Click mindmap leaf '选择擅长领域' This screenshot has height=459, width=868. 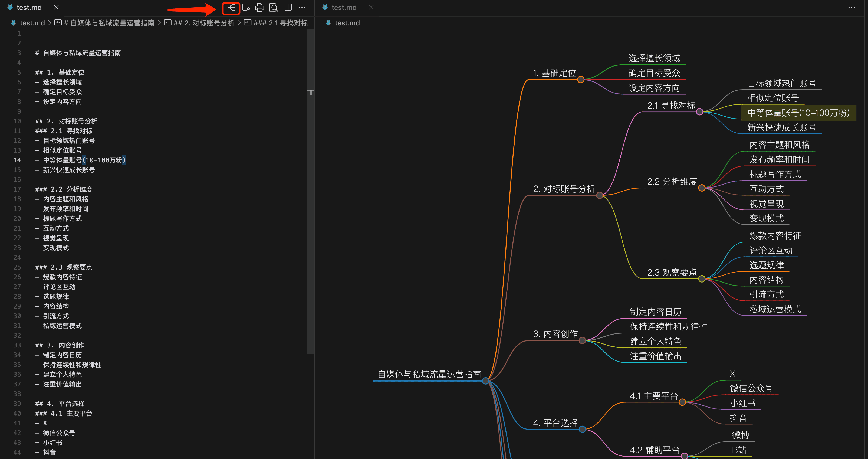point(654,58)
